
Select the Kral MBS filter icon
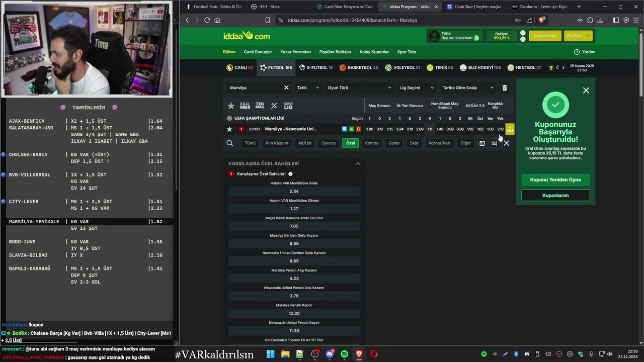[245, 106]
